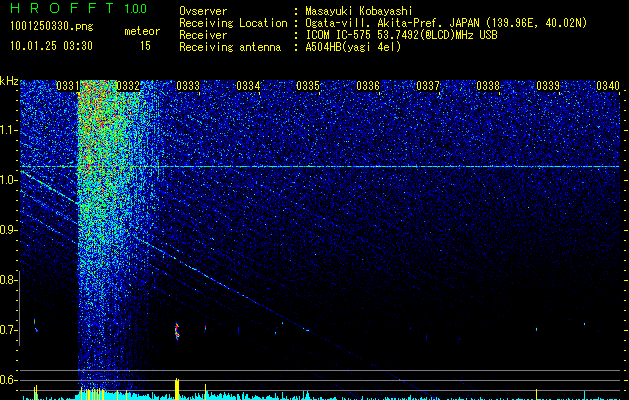Click the meteor count value 15
This screenshot has height=400, width=629.
coord(145,46)
